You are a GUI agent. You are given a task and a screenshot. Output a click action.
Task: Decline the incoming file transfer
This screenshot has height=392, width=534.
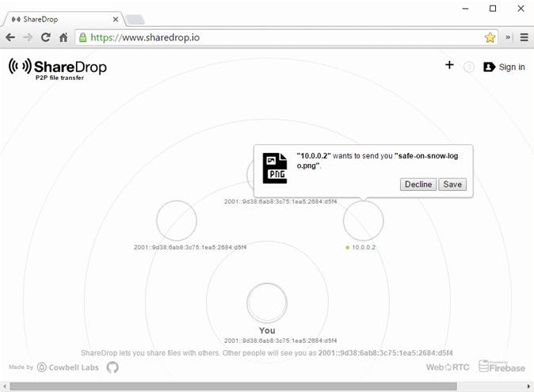click(x=418, y=185)
